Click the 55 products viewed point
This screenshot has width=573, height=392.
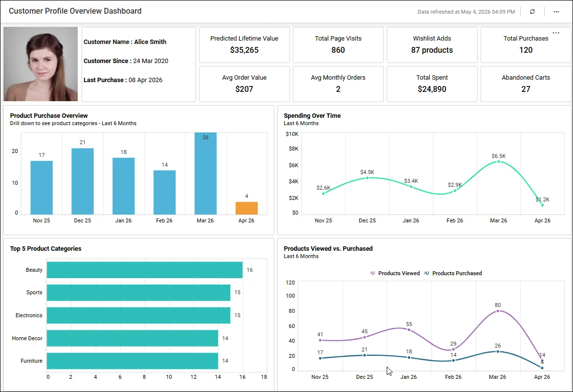(409, 330)
